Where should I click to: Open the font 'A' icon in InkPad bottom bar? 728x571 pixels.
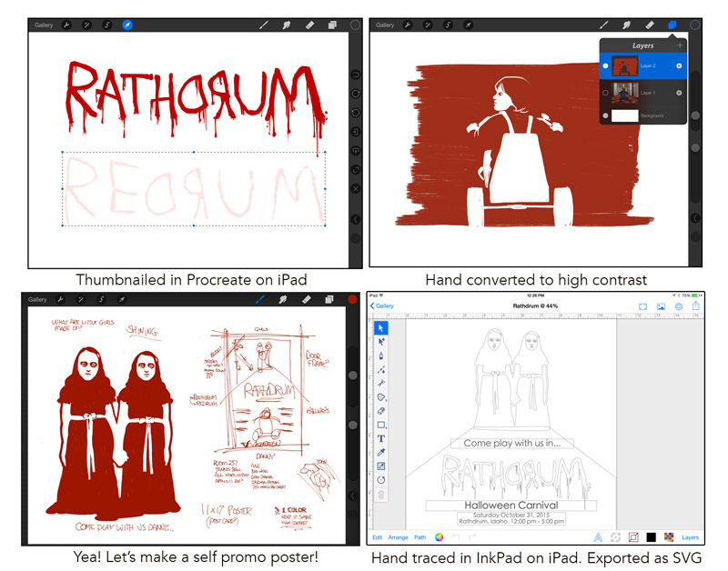pyautogui.click(x=598, y=537)
